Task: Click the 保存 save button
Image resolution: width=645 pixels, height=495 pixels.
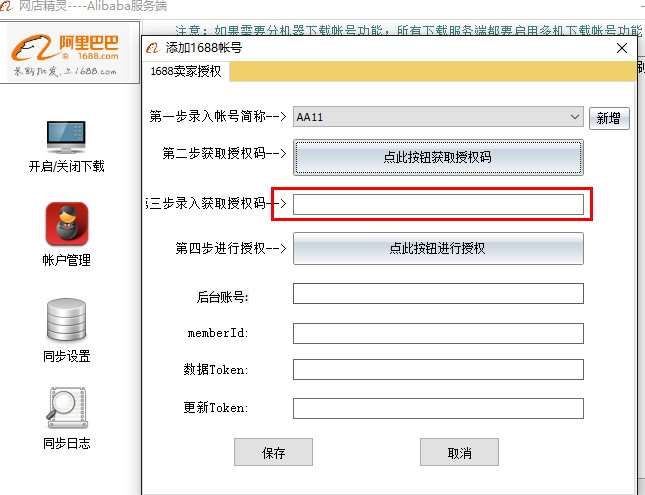Action: pos(274,452)
